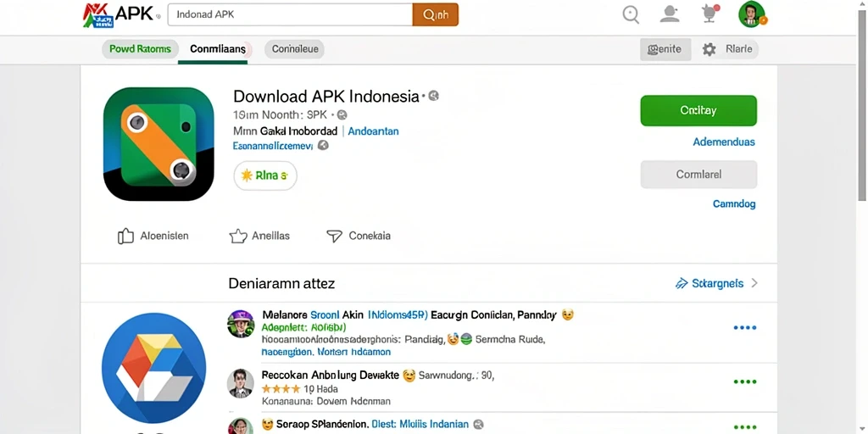The height and width of the screenshot is (434, 868).
Task: Select the Conmliaans tab
Action: (218, 49)
